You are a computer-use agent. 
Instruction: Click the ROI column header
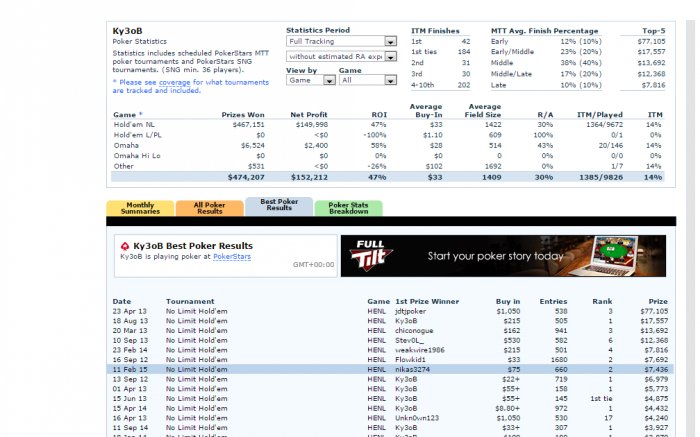[379, 115]
